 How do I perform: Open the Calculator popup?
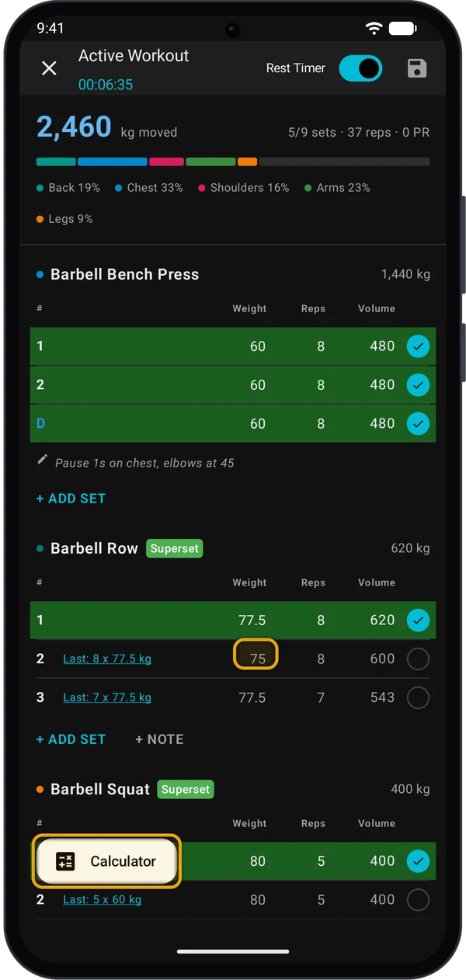click(106, 861)
